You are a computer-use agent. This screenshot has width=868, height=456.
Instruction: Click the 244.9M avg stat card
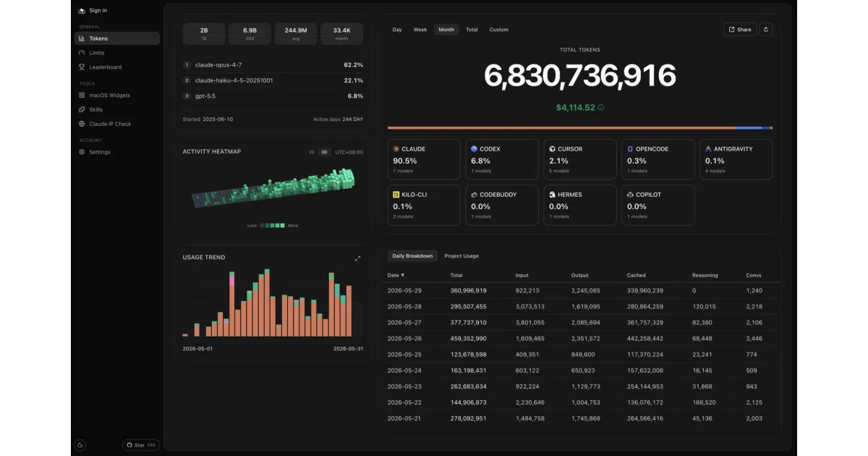[296, 34]
